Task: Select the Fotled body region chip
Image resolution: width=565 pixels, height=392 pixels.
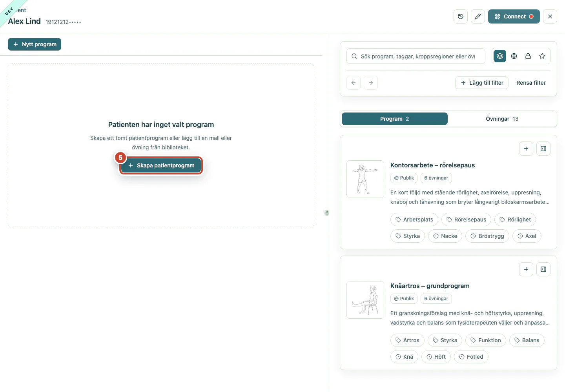Action: tap(471, 357)
